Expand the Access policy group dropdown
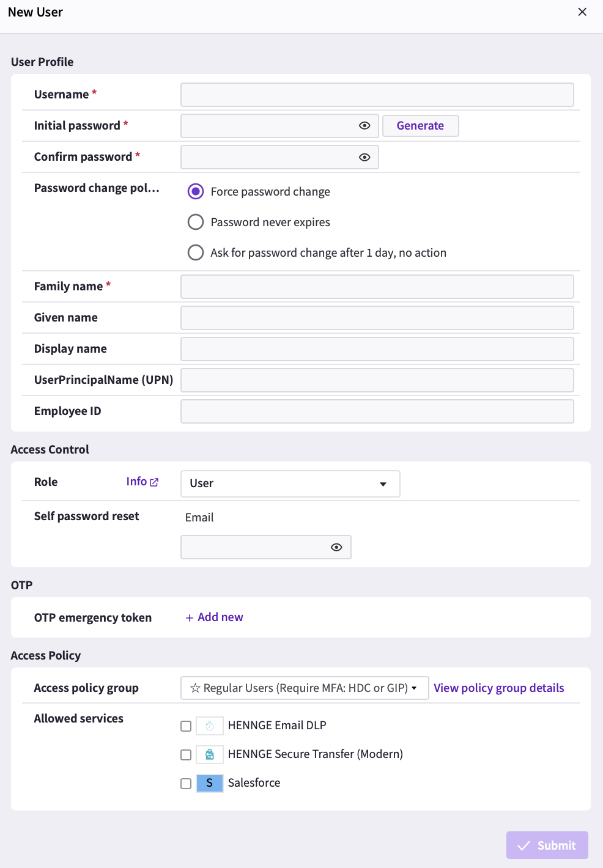603x868 pixels. pyautogui.click(x=305, y=688)
